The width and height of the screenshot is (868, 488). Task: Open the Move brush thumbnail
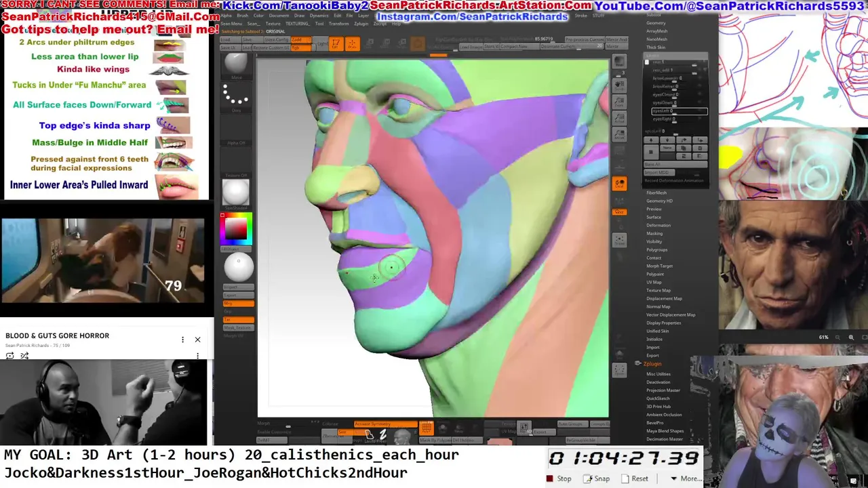pyautogui.click(x=236, y=66)
